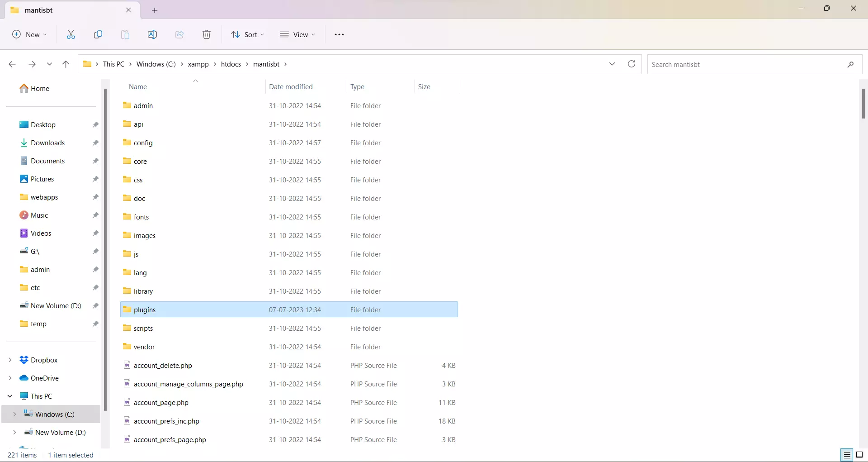
Task: Click the Rename icon in toolbar
Action: click(x=152, y=34)
